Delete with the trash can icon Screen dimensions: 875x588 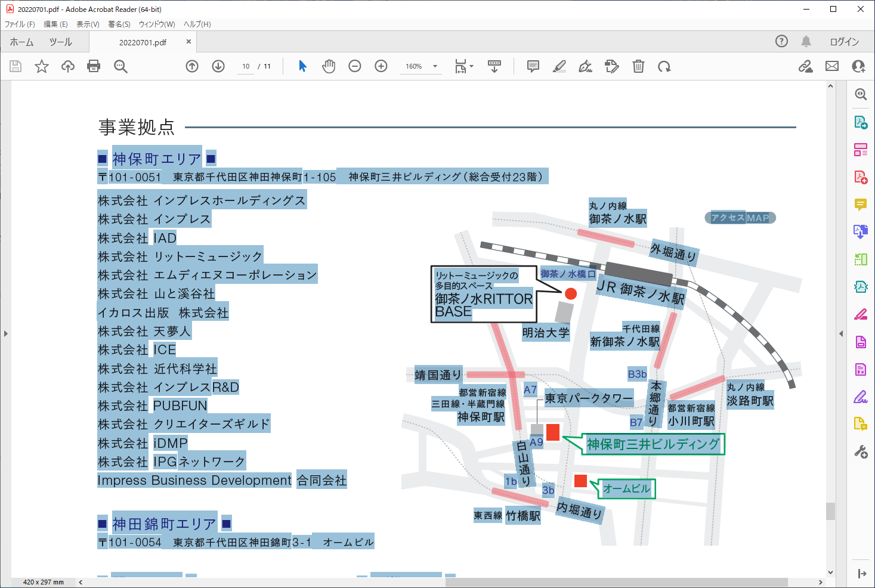[638, 66]
